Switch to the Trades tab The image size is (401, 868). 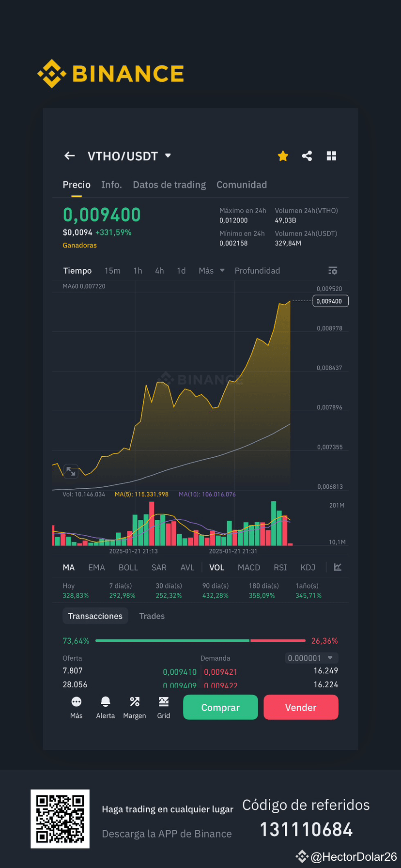tap(152, 616)
